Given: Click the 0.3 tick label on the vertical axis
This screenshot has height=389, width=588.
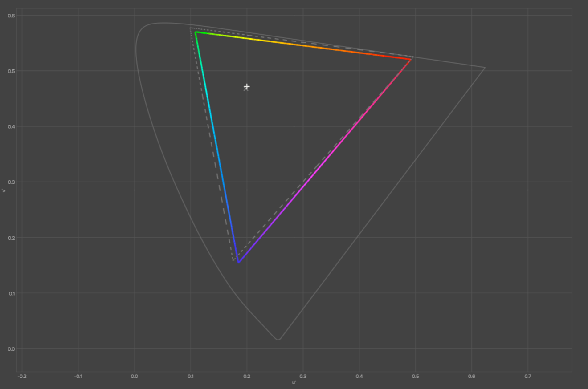Looking at the screenshot, I should (12, 182).
